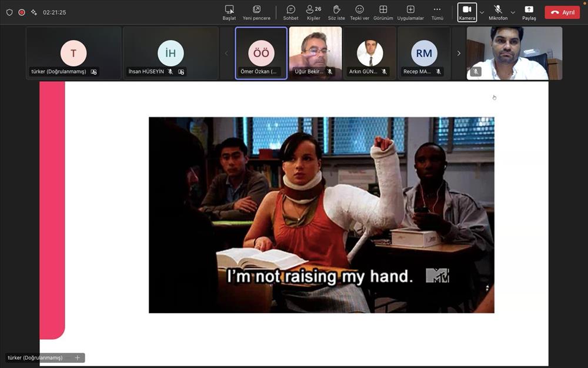Select İhsan HÜSEYİN's participant tile avatar
Viewport: 588px width, 368px height.
coord(171,53)
